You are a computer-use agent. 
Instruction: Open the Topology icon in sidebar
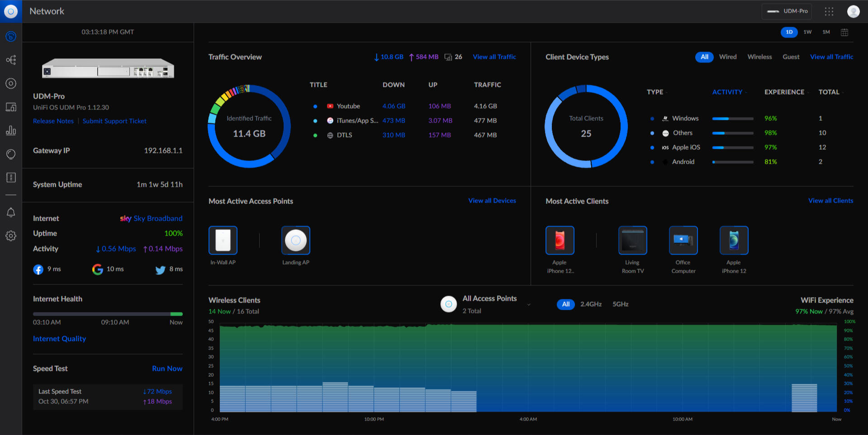tap(11, 60)
